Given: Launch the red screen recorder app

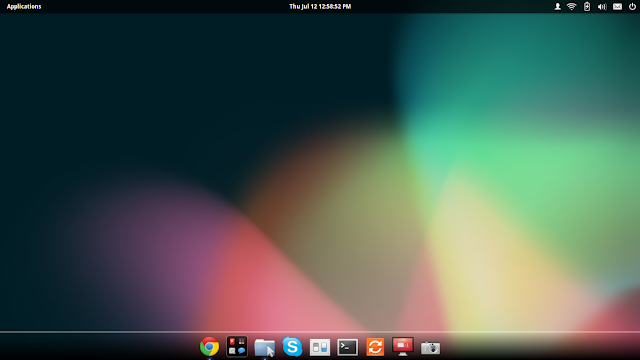Looking at the screenshot, I should (403, 347).
